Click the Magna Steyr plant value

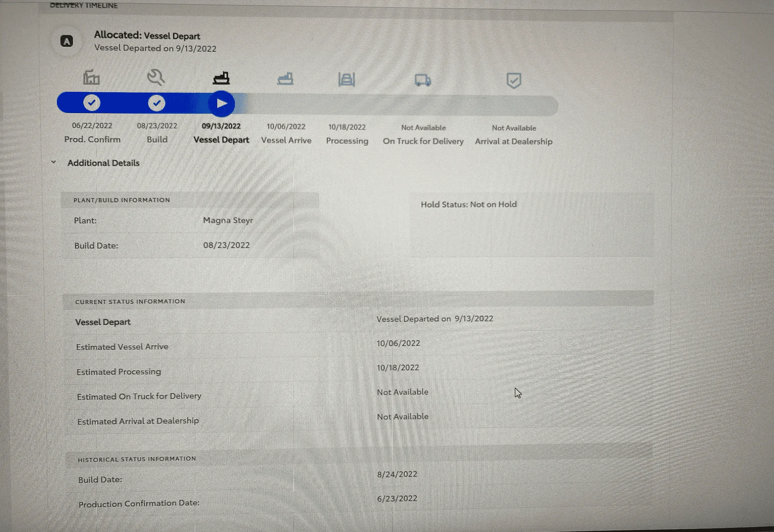[x=228, y=221]
